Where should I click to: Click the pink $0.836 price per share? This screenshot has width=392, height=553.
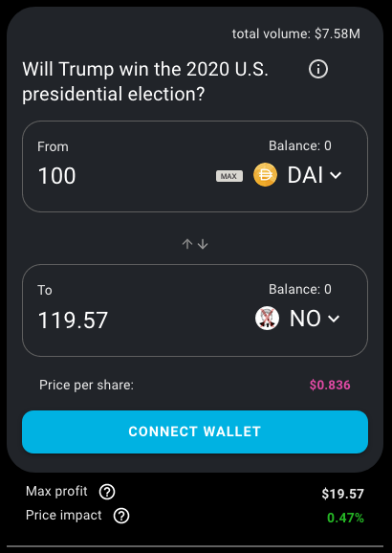330,385
